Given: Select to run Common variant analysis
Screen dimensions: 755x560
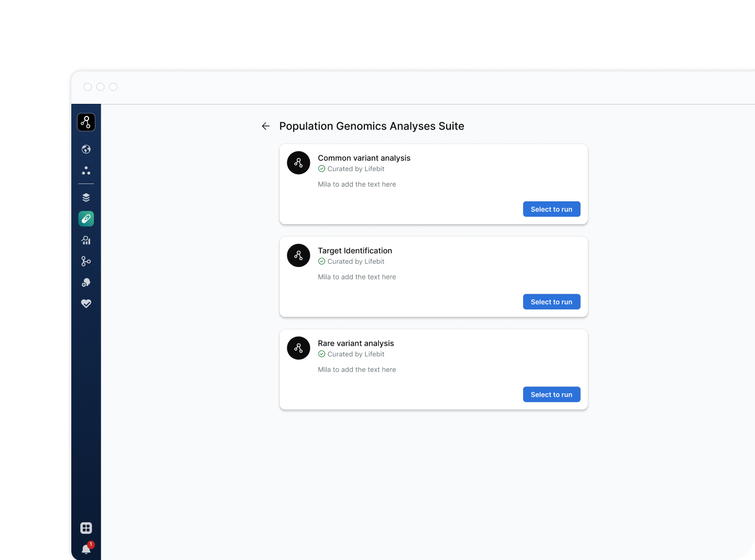Looking at the screenshot, I should click(552, 209).
